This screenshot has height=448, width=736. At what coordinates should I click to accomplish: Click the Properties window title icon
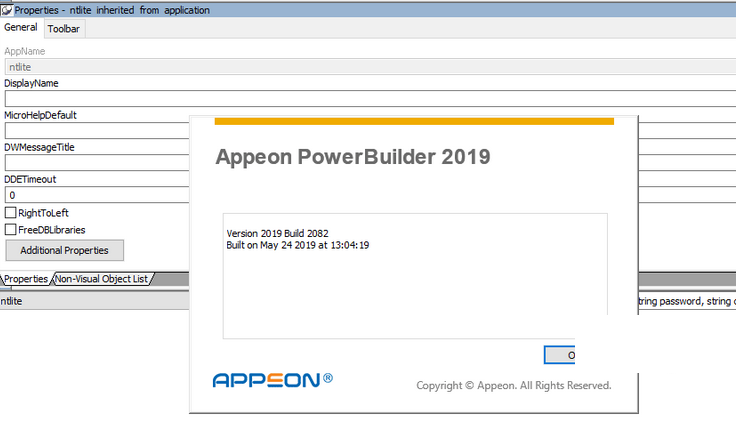pyautogui.click(x=7, y=10)
